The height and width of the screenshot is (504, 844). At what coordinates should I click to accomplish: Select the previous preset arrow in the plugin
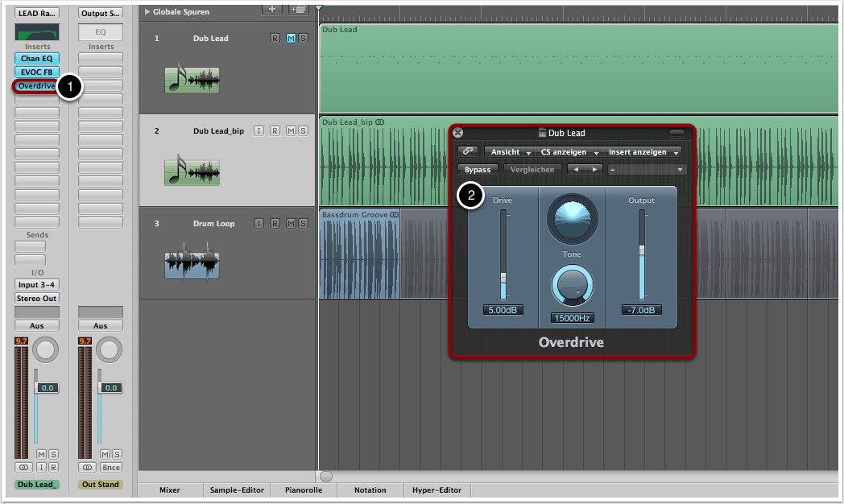pyautogui.click(x=575, y=170)
